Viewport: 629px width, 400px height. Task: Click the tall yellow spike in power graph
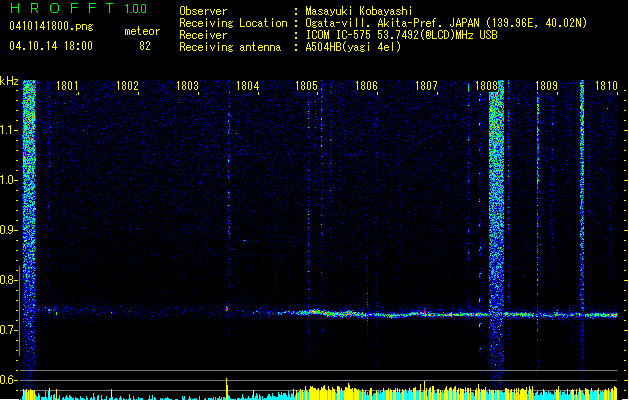(227, 388)
